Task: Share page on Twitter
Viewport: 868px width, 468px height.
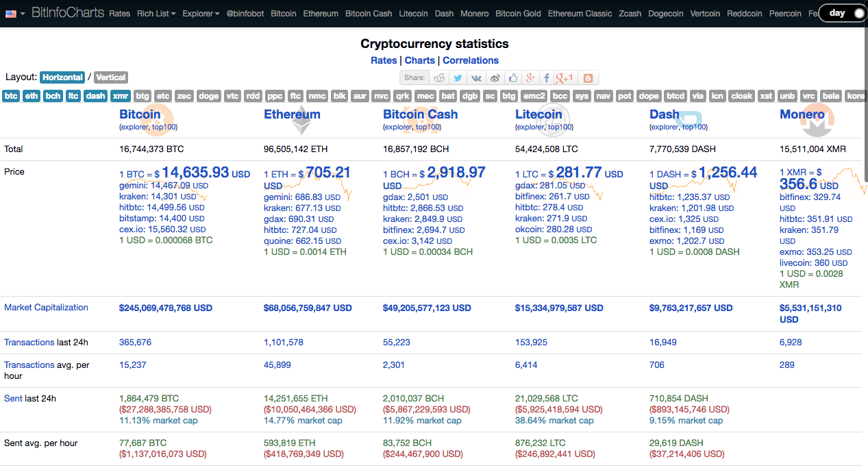Action: point(458,78)
